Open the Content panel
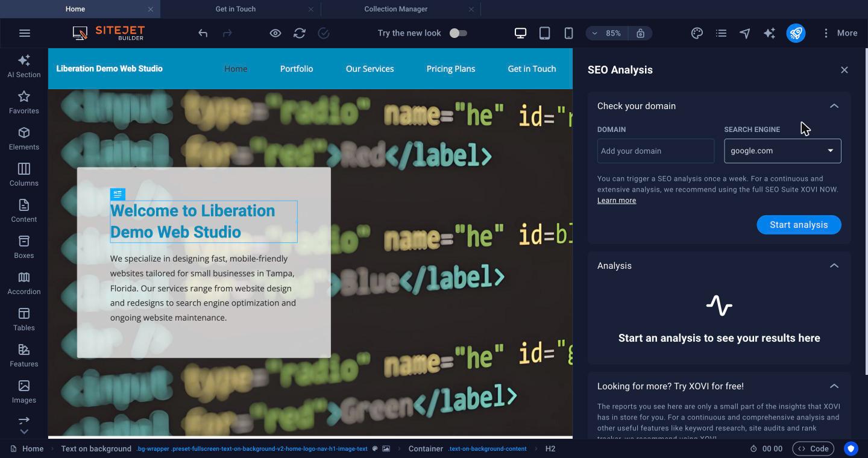Viewport: 868px width, 458px height. pyautogui.click(x=24, y=211)
